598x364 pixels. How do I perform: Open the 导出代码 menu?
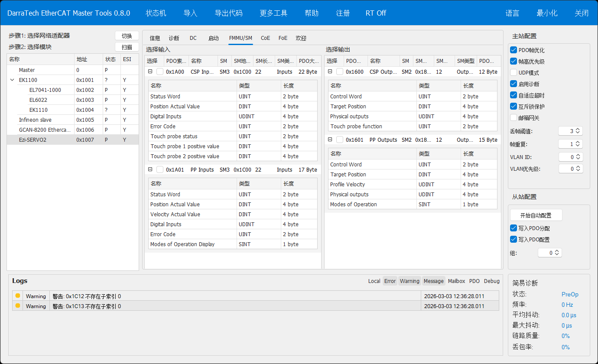pyautogui.click(x=228, y=13)
